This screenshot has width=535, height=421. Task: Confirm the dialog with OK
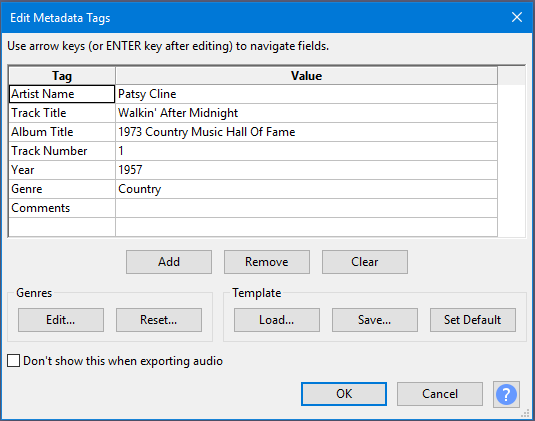tap(344, 394)
